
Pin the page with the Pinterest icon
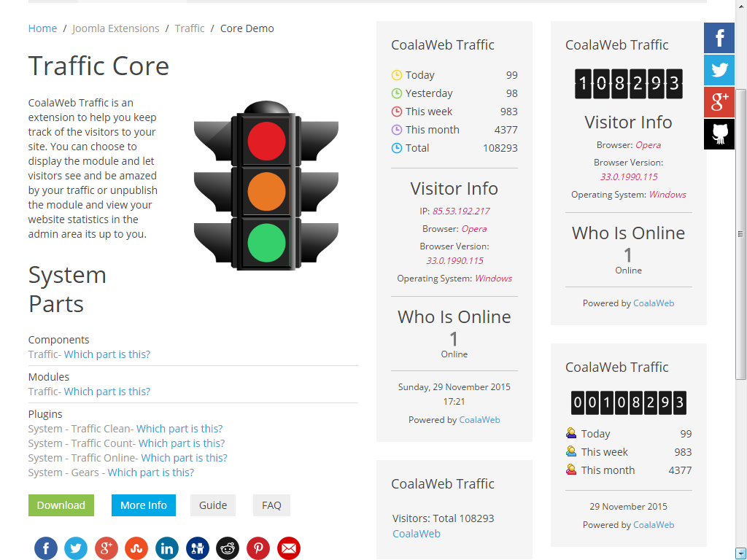pos(258,548)
